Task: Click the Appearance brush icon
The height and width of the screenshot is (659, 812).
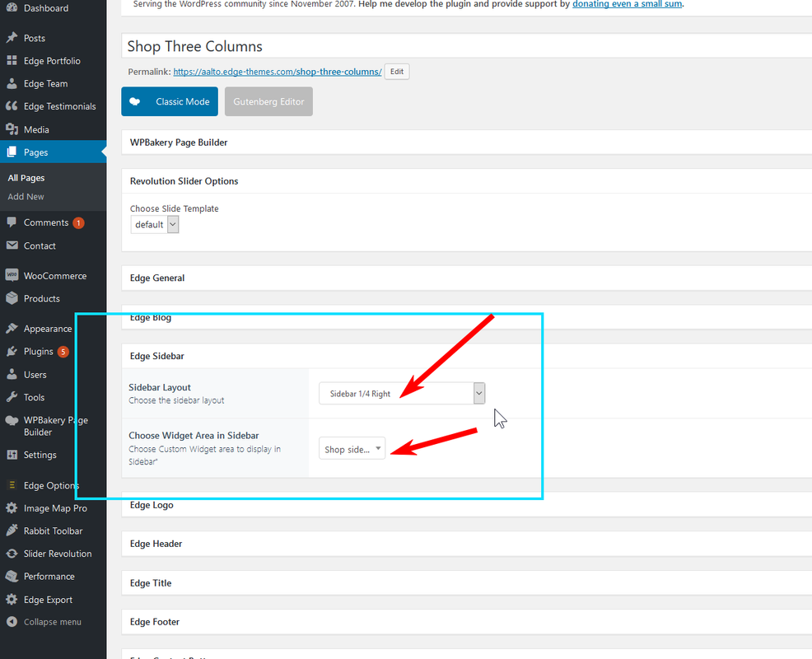Action: tap(12, 328)
